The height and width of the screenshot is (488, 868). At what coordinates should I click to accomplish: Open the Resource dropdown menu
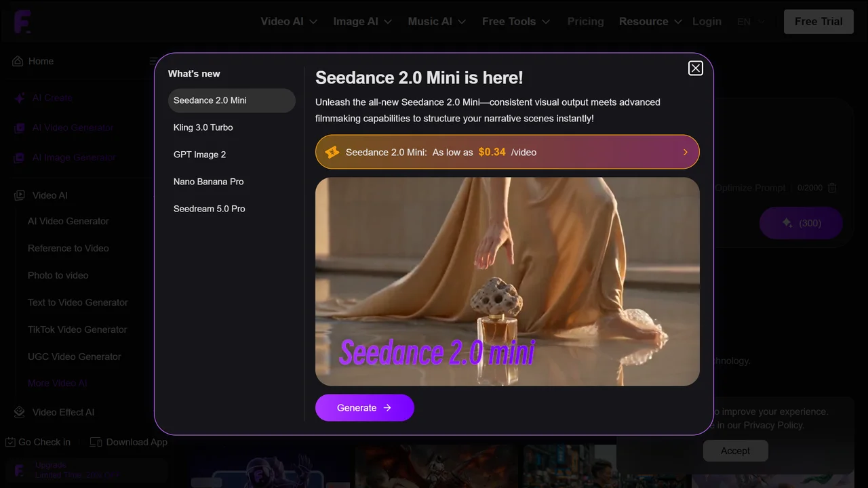(650, 22)
